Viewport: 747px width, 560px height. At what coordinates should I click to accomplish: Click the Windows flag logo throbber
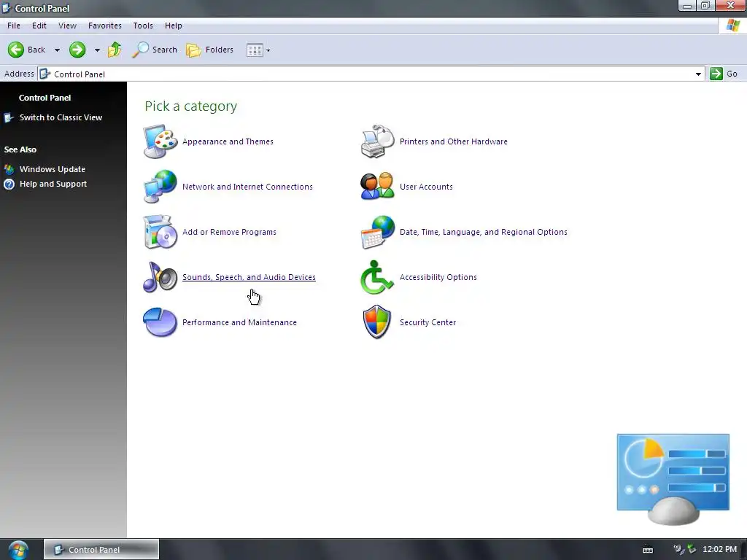(732, 26)
